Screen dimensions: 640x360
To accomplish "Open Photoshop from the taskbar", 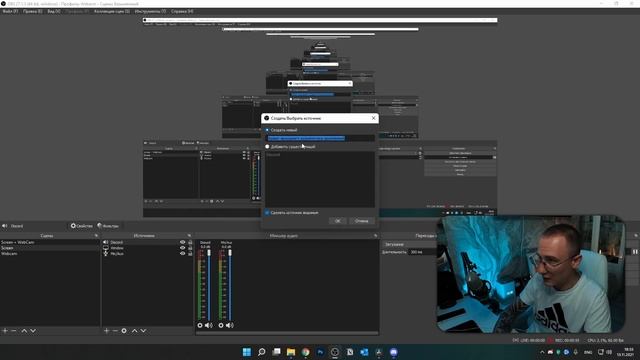I will point(320,352).
